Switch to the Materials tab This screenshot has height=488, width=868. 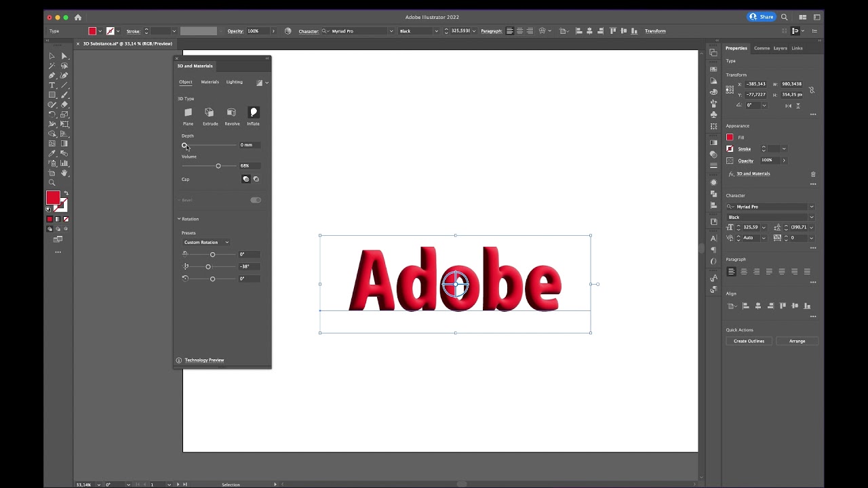[210, 82]
